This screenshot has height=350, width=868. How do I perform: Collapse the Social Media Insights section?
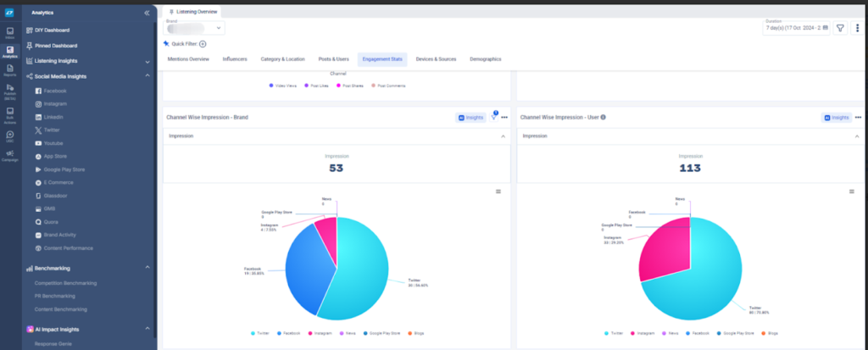147,76
